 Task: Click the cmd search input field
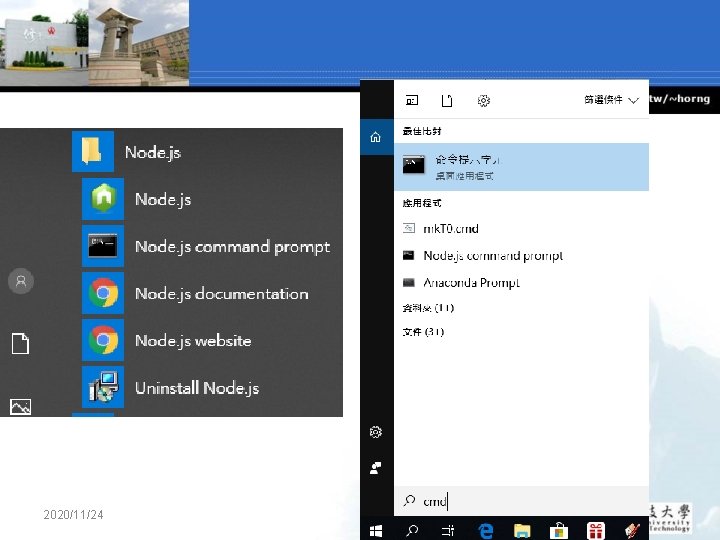point(521,501)
